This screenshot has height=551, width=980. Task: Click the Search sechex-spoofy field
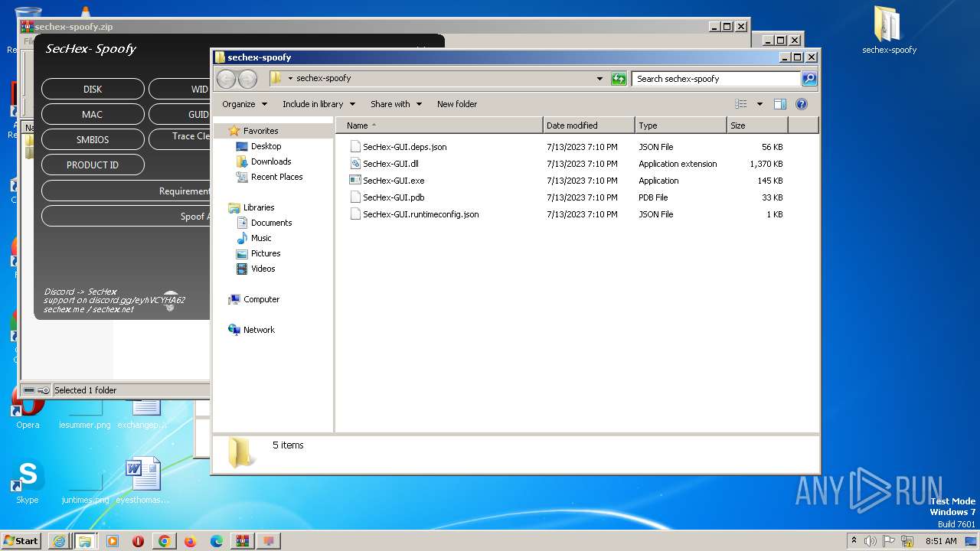point(716,78)
